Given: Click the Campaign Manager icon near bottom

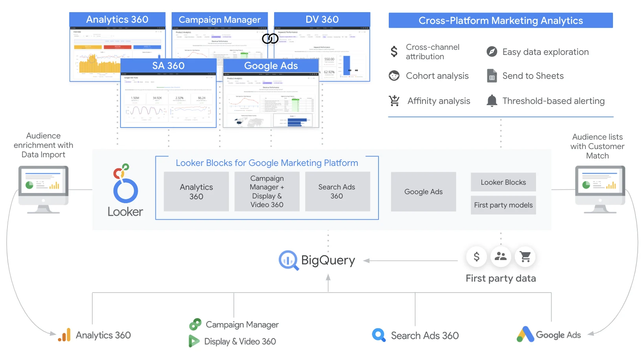Looking at the screenshot, I should pyautogui.click(x=195, y=324).
